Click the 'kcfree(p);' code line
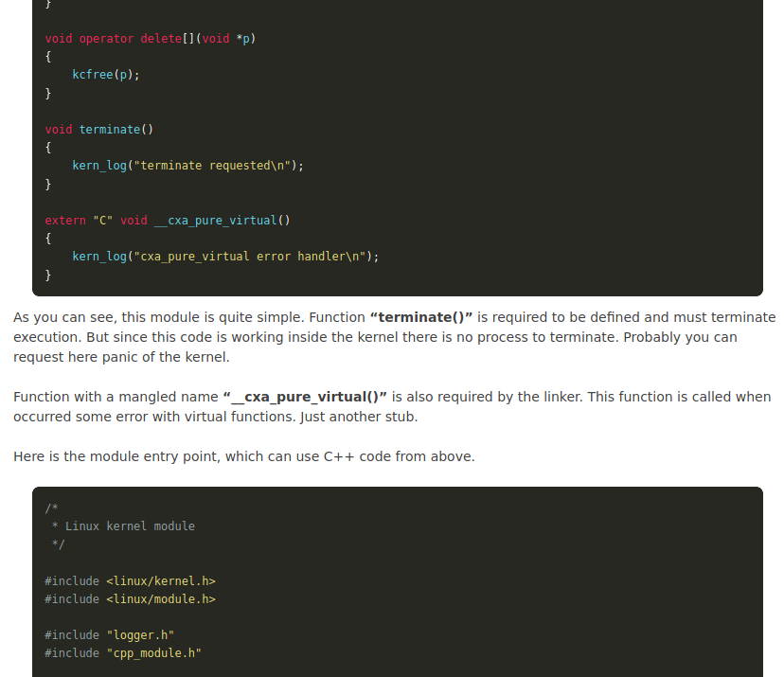The width and height of the screenshot is (784, 677). (x=106, y=75)
